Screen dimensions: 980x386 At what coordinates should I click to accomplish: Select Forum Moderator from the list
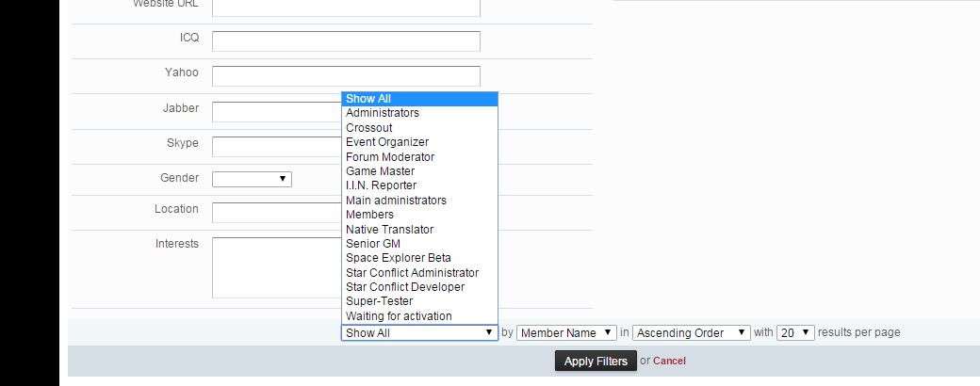pyautogui.click(x=389, y=157)
